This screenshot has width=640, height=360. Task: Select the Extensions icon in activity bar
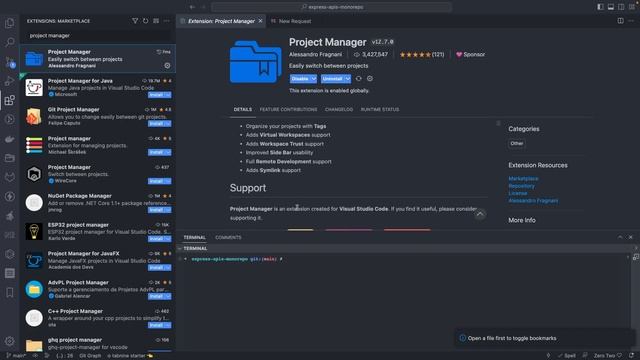[x=9, y=100]
